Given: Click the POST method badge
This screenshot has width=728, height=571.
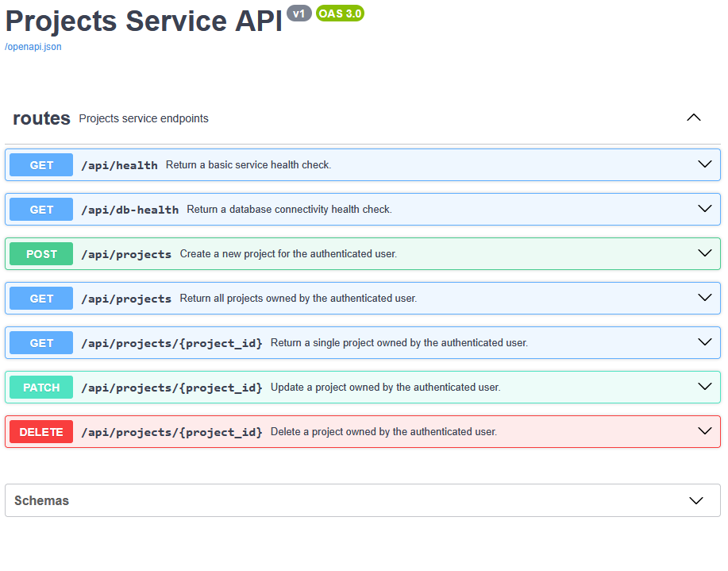Looking at the screenshot, I should (41, 254).
